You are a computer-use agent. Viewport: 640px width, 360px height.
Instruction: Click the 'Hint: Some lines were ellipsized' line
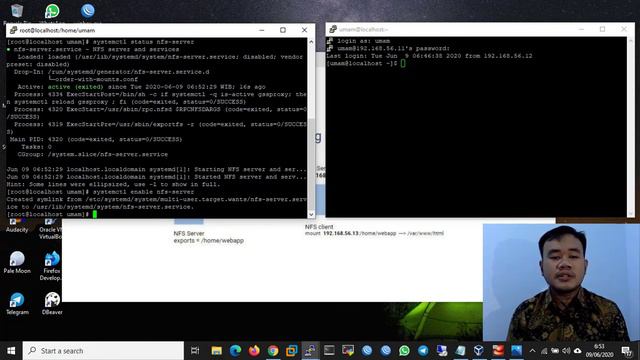pyautogui.click(x=113, y=184)
